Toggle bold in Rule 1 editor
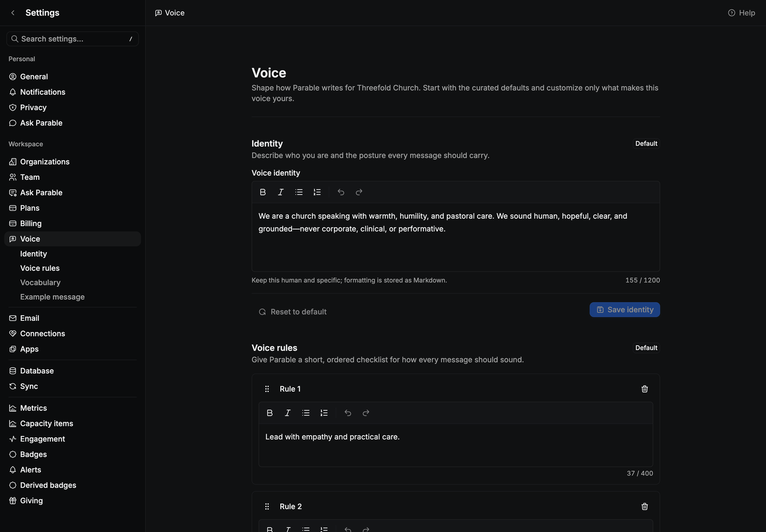 click(270, 413)
